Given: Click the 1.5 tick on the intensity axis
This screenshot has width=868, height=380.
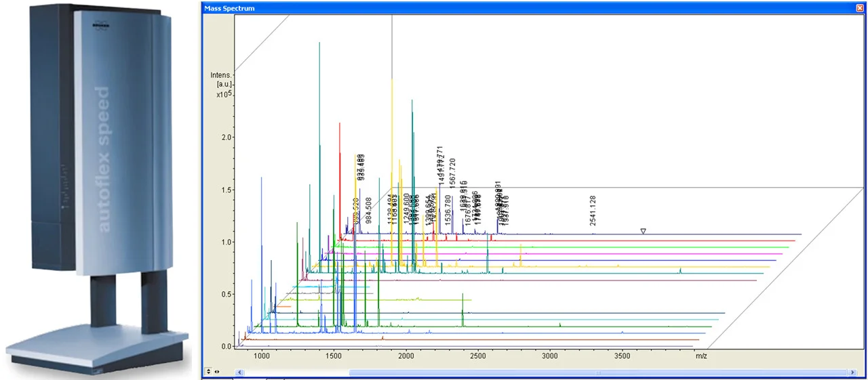Looking at the screenshot, I should tap(226, 190).
